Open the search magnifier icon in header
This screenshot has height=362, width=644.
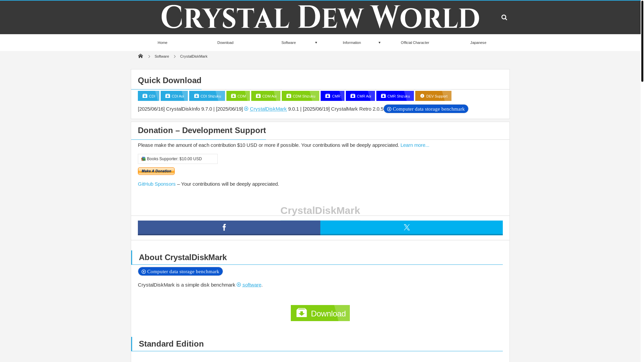pos(504,17)
